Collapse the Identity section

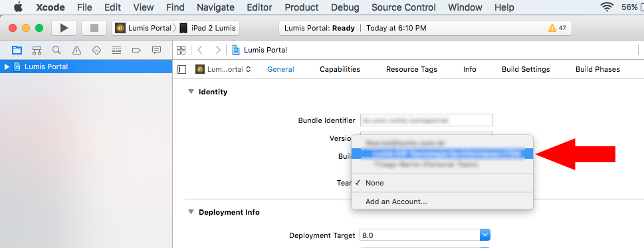coord(191,92)
